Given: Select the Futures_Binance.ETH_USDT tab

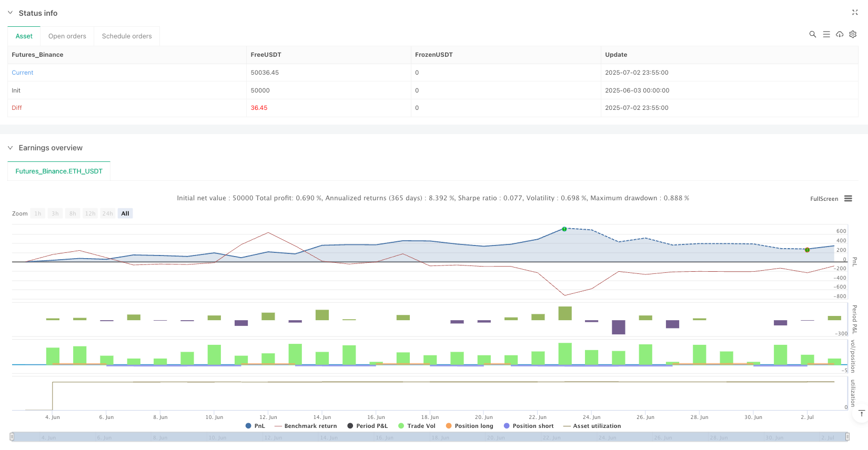Looking at the screenshot, I should click(x=59, y=171).
